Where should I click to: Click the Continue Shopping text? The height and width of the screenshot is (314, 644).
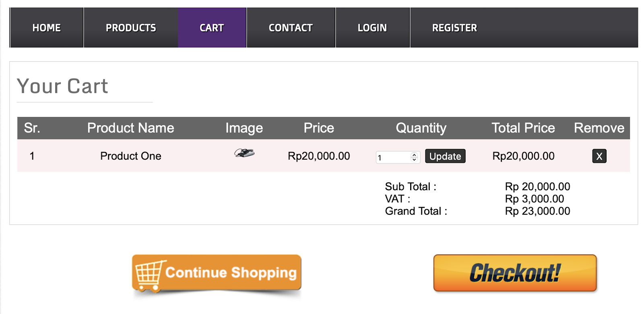[x=231, y=273]
